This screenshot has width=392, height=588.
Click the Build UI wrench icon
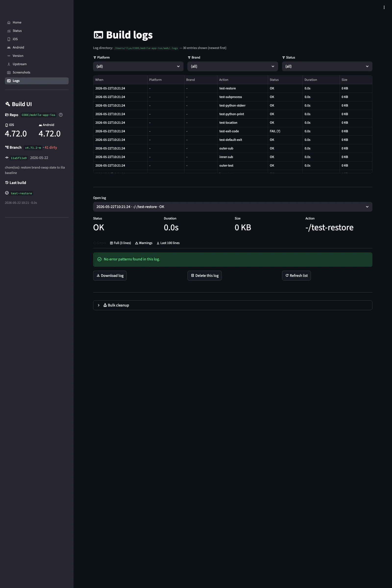coord(8,104)
